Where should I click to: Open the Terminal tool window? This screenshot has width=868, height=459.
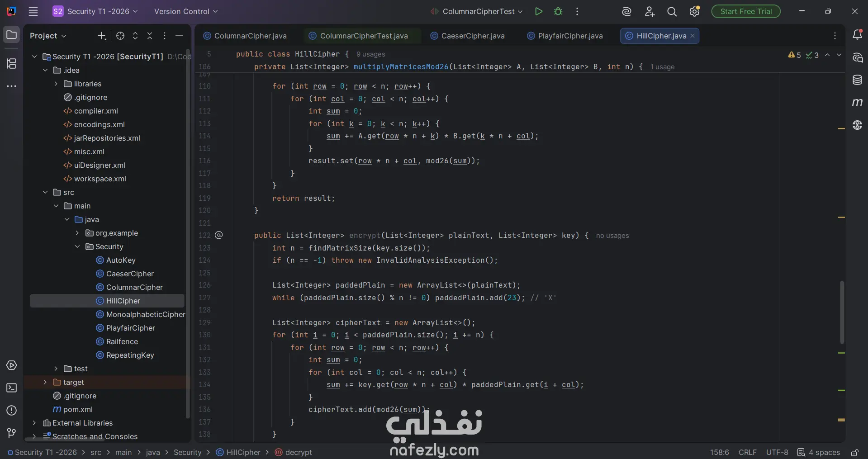pos(12,388)
